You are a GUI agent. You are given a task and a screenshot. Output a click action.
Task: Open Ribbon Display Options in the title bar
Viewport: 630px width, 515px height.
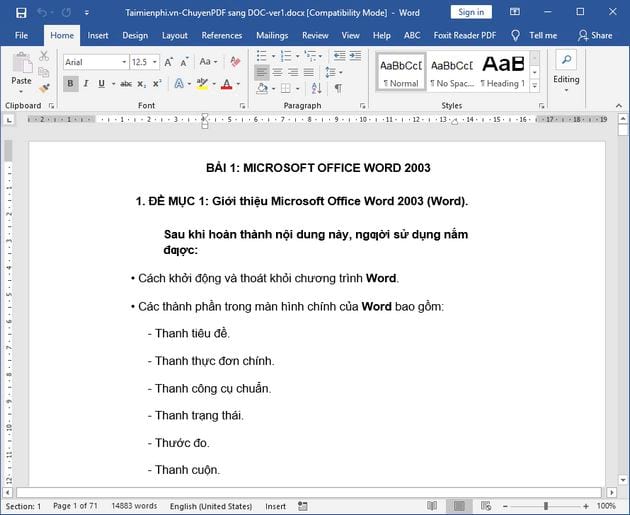[515, 12]
